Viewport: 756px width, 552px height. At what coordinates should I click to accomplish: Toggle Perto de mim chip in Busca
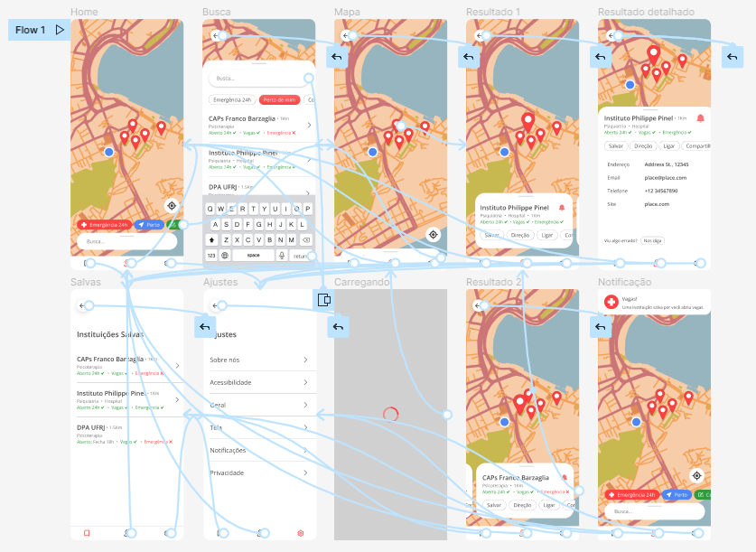click(x=280, y=99)
